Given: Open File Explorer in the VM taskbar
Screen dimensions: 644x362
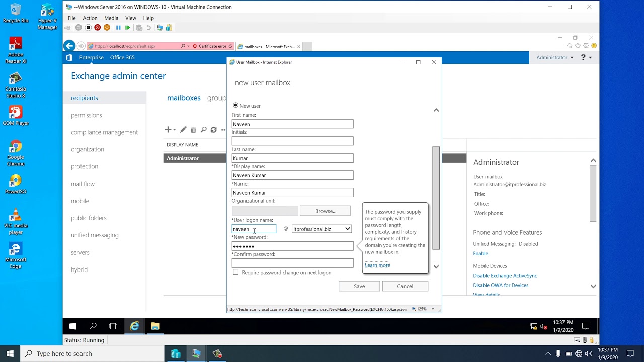Looking at the screenshot, I should pos(155,326).
